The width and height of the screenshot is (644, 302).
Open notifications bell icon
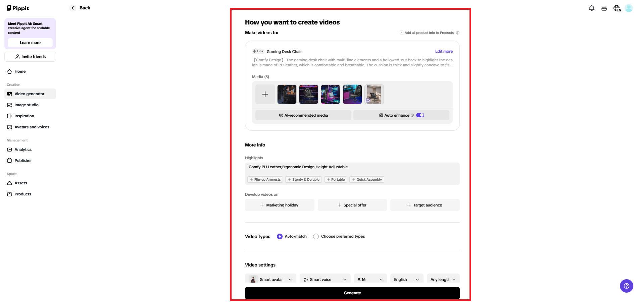[592, 8]
